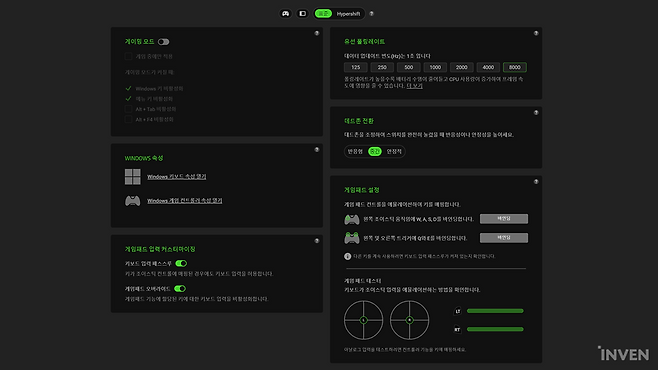Click the sidebar layout icon in the top bar
The width and height of the screenshot is (658, 370).
coord(302,13)
